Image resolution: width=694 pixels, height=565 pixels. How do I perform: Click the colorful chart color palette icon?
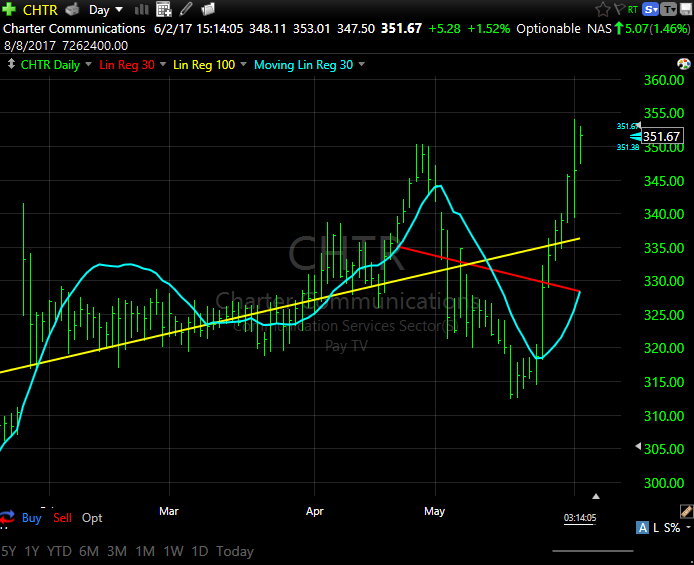tap(684, 64)
